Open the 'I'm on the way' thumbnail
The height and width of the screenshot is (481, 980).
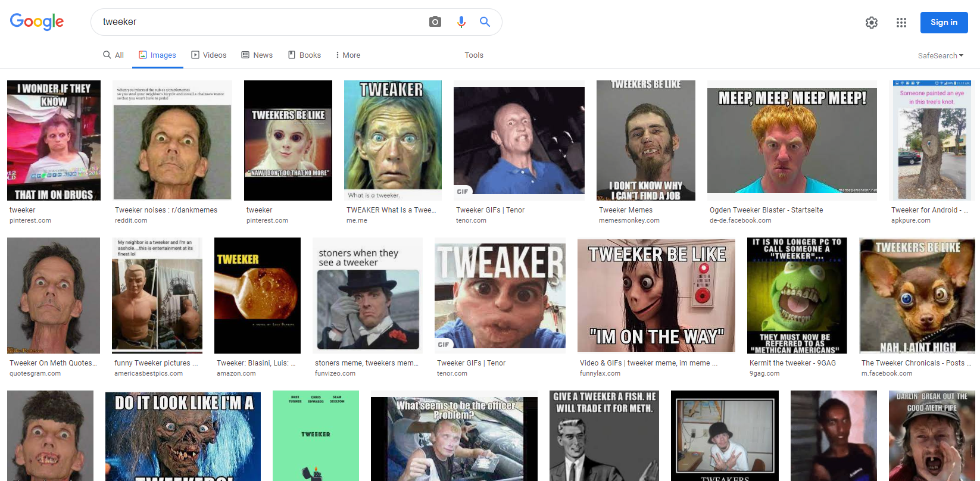(656, 295)
